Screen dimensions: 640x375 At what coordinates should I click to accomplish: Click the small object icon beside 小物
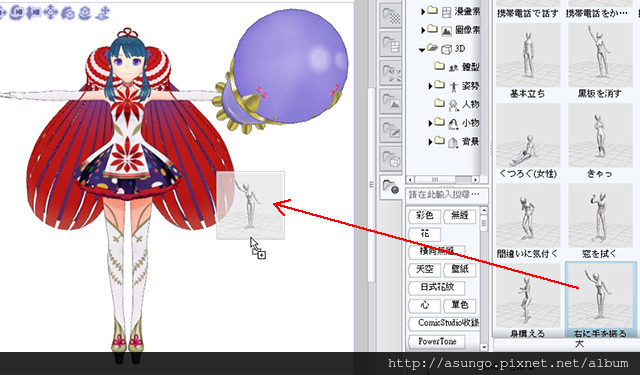[x=453, y=124]
